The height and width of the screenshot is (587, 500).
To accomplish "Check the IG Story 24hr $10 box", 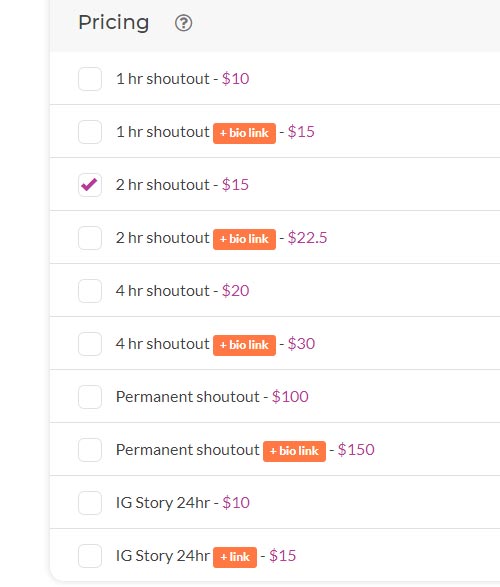I will pyautogui.click(x=90, y=503).
